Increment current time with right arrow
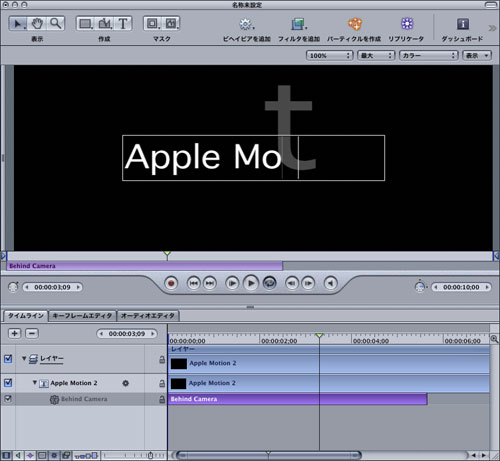Image resolution: width=500 pixels, height=461 pixels. 79,287
